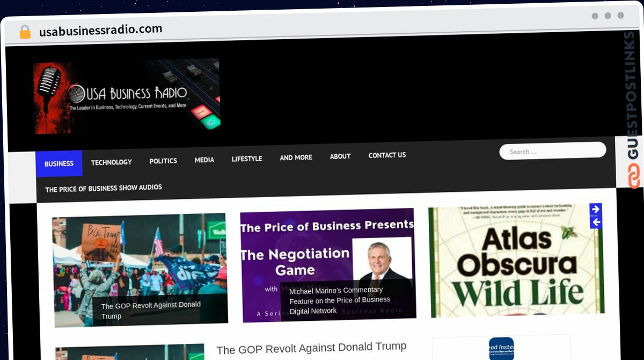The height and width of the screenshot is (360, 644).
Task: Click the usabusinessradio.com address text
Action: (100, 30)
